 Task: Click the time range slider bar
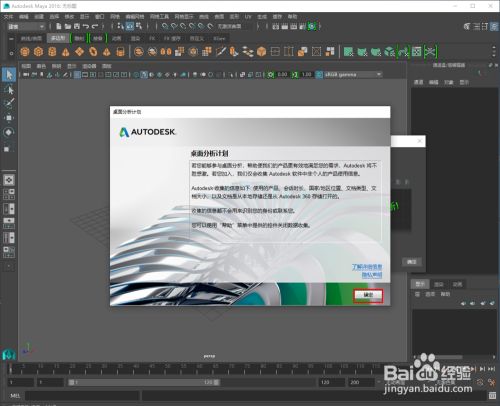144,382
